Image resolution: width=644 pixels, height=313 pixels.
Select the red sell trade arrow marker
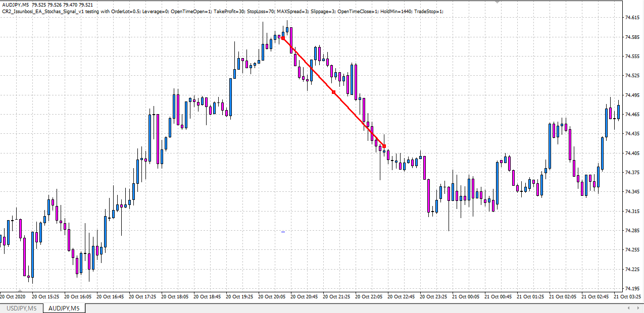pos(283,38)
